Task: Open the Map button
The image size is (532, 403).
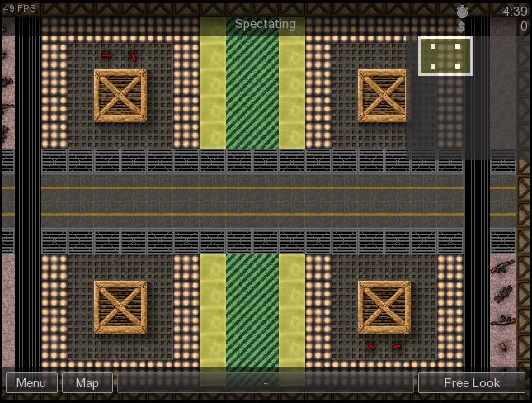Action: click(x=87, y=383)
